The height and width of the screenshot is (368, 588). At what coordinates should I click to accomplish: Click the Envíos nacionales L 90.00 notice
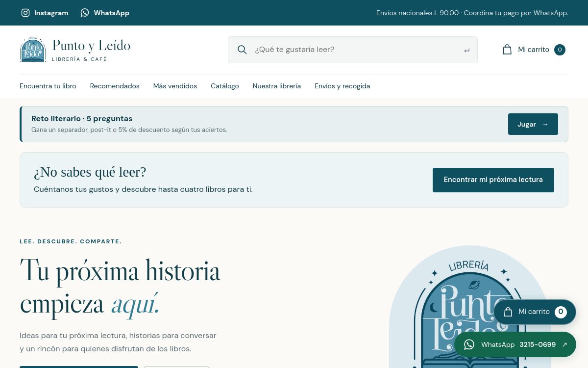[x=472, y=13]
